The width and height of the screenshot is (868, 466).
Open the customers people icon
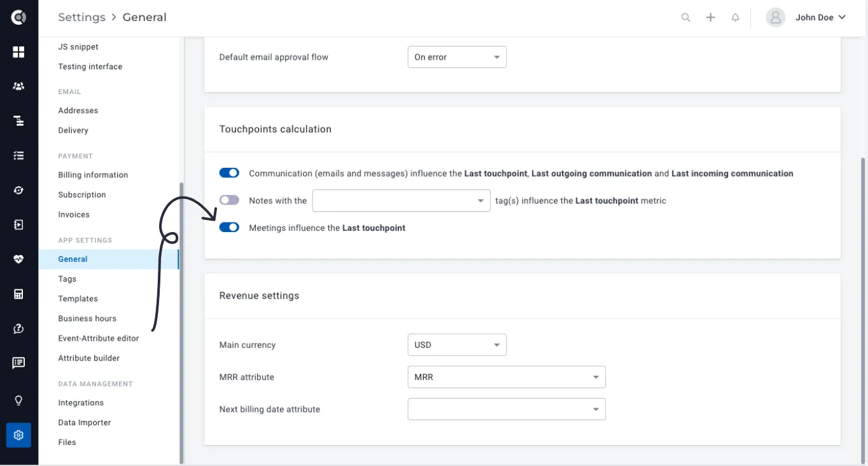(x=18, y=86)
